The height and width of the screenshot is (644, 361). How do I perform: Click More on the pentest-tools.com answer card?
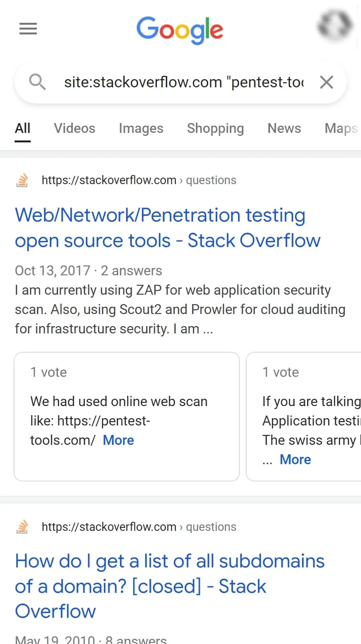tap(118, 440)
